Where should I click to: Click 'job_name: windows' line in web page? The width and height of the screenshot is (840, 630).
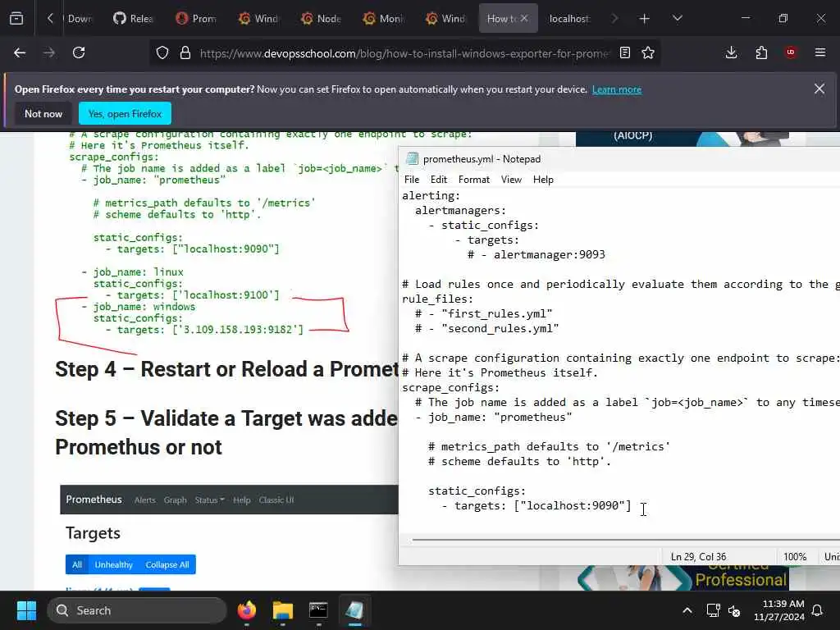pyautogui.click(x=138, y=307)
